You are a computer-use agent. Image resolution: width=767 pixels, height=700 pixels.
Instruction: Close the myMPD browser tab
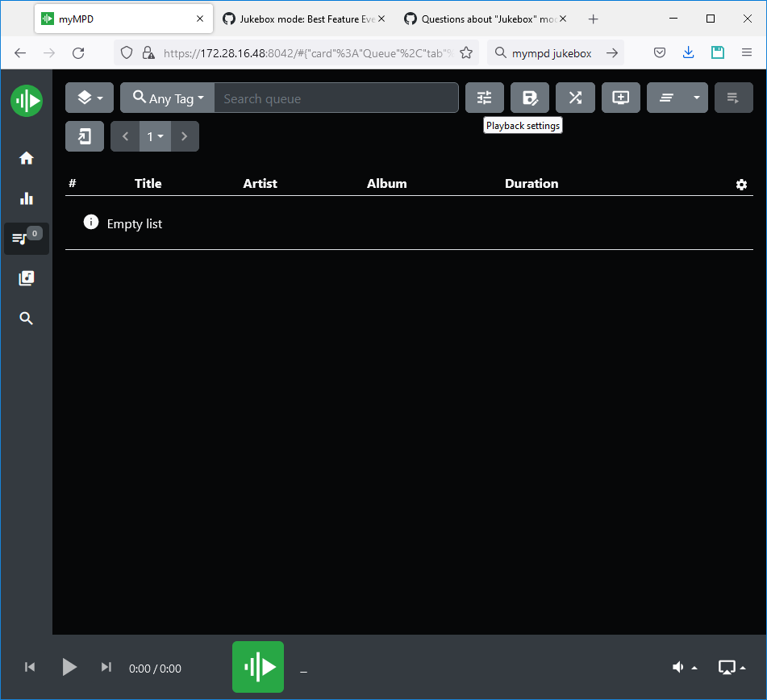(199, 19)
